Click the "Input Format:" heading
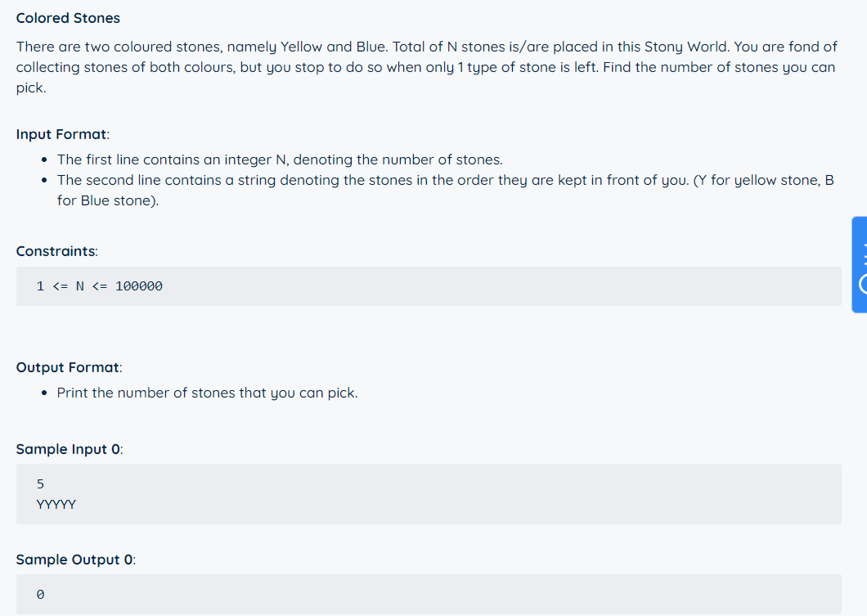Viewport: 867px width, 616px height. (x=63, y=134)
